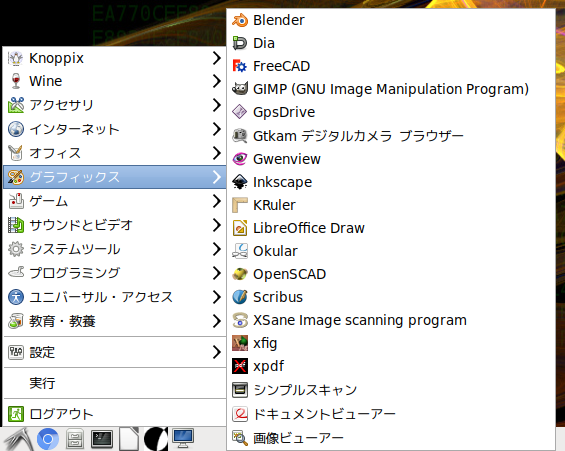This screenshot has width=565, height=451.
Task: Choose LibreOffice Draw label
Action: [309, 228]
